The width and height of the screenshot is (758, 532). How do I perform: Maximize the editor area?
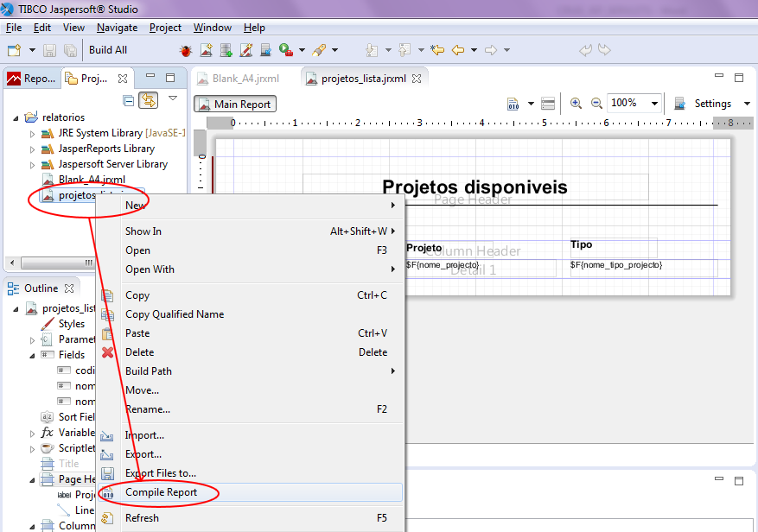click(739, 78)
